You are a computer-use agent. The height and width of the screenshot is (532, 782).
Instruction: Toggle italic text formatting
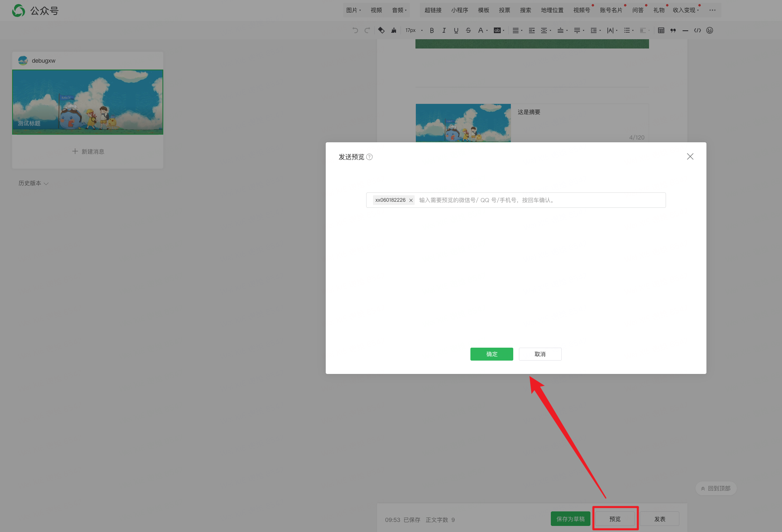click(444, 30)
